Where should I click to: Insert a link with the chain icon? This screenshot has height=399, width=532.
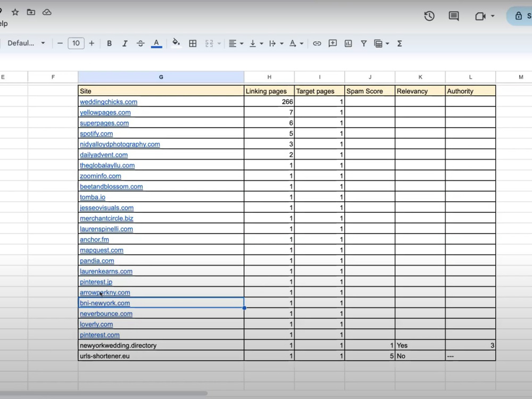pyautogui.click(x=317, y=44)
